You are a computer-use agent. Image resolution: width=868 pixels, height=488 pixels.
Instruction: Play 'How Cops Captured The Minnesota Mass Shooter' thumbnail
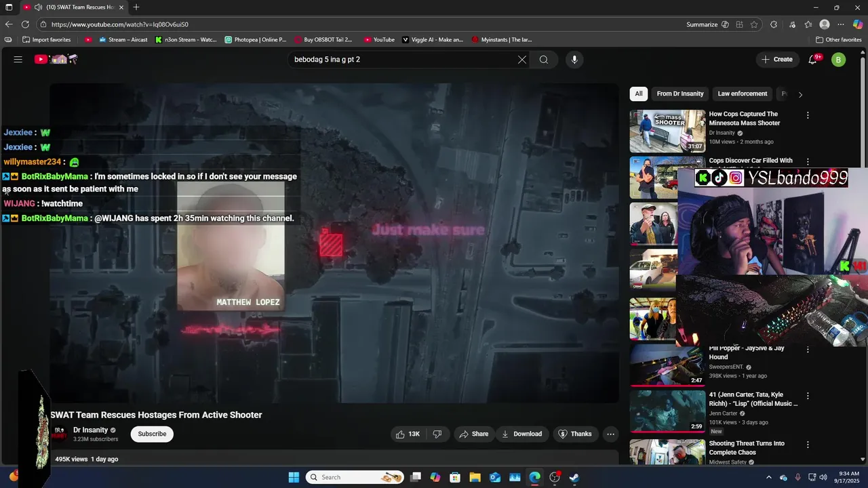pos(667,131)
